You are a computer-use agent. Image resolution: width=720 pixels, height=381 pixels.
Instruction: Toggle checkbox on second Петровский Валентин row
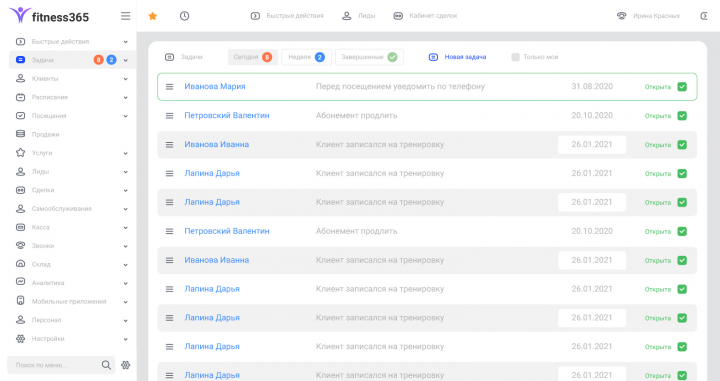pyautogui.click(x=682, y=231)
